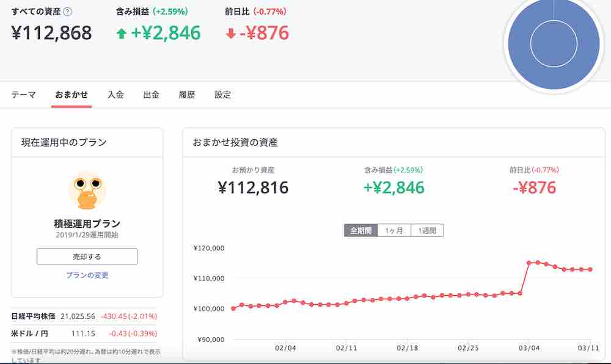Click the 積極運用プラン plan name
611x364 pixels.
(87, 224)
